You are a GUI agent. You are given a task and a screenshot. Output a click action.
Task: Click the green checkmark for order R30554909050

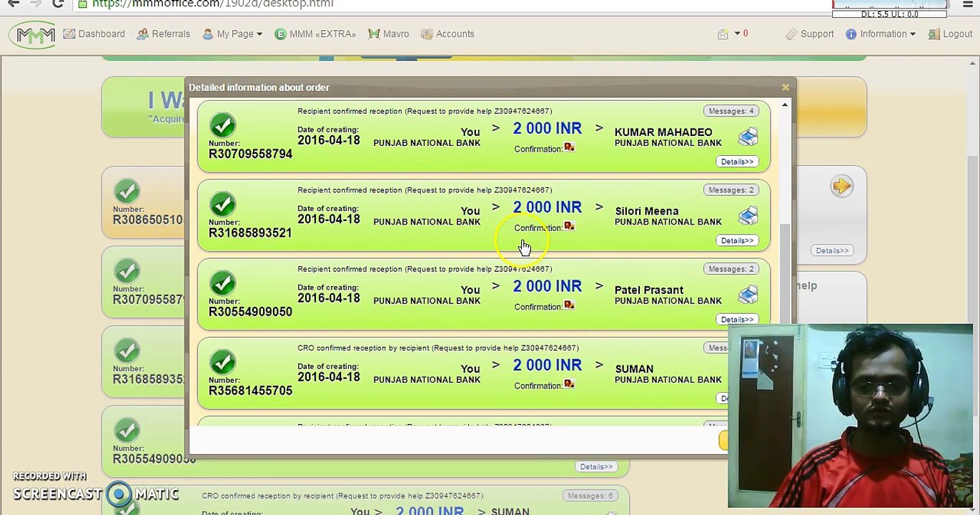click(x=223, y=284)
